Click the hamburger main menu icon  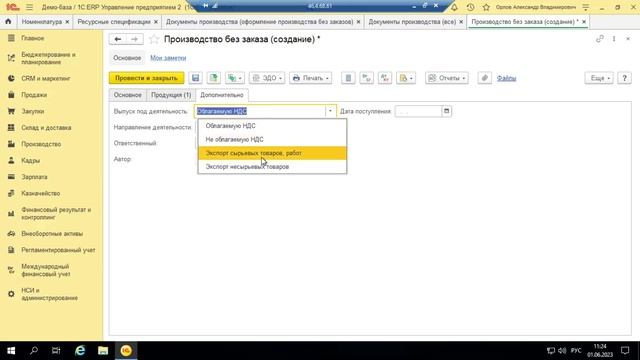click(x=29, y=7)
